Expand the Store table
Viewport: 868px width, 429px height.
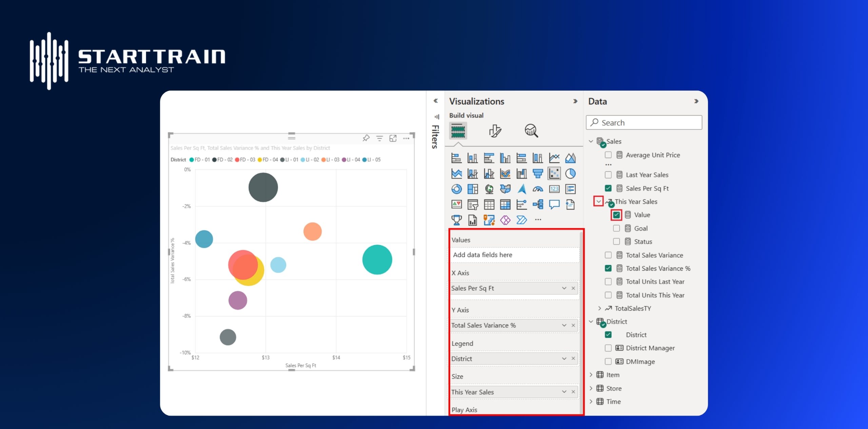591,388
